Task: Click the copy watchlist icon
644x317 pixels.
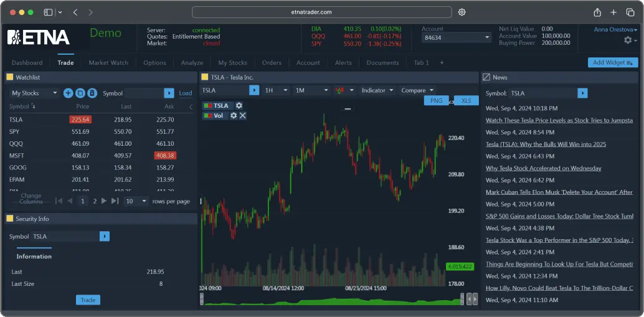Action: pos(80,93)
